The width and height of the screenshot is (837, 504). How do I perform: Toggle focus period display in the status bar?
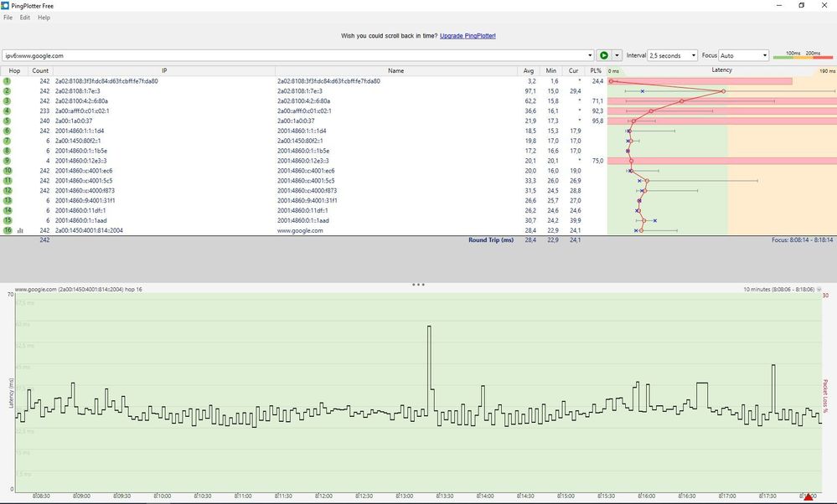tap(804, 239)
